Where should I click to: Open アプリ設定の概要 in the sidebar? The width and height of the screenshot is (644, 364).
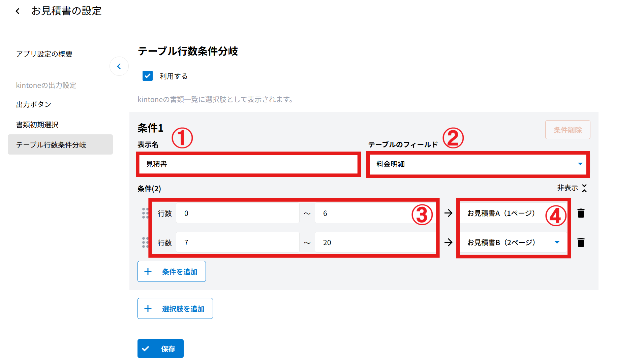pyautogui.click(x=44, y=54)
